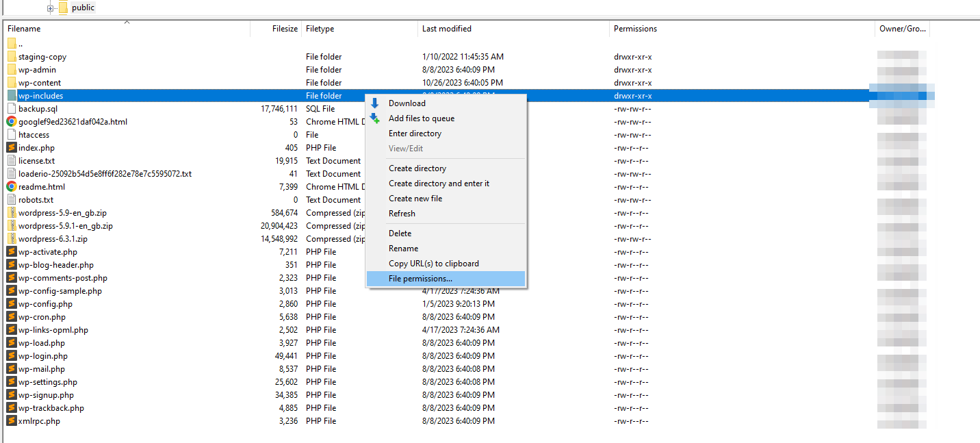Click the 4/17/2023 7:24:36 AM date of wp-links-opml.php
Viewport: 980px width, 443px height.
(x=461, y=330)
